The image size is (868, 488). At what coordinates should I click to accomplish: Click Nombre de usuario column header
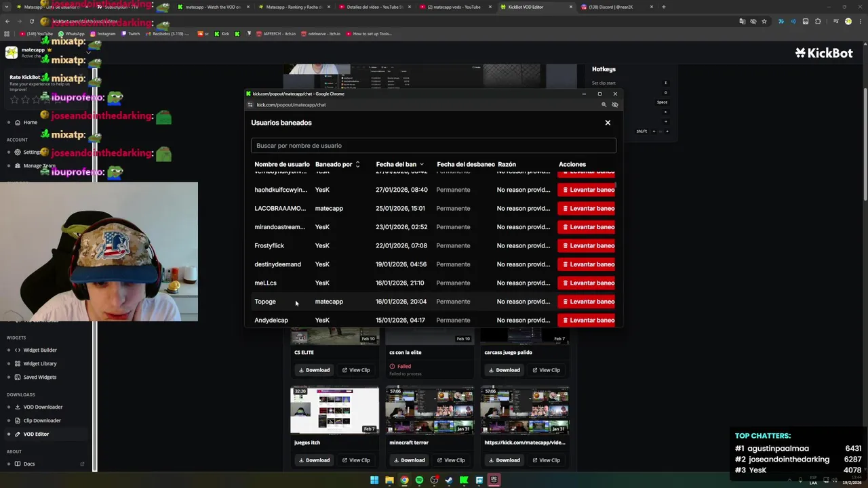(x=282, y=164)
